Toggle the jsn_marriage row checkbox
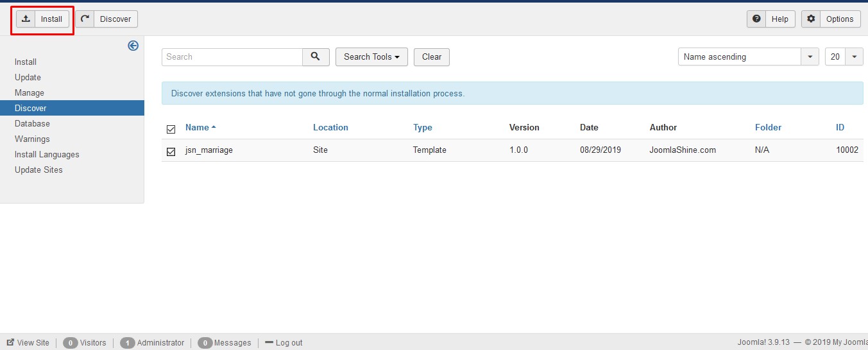 [171, 152]
